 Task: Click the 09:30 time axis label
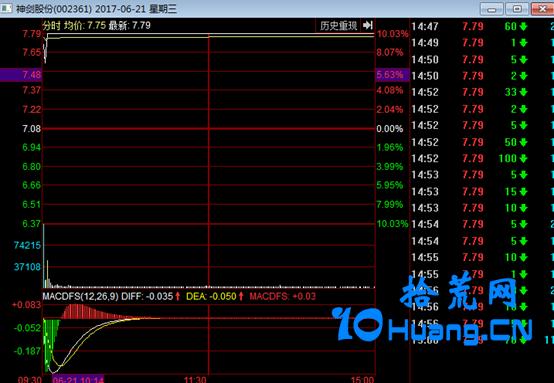pyautogui.click(x=29, y=379)
